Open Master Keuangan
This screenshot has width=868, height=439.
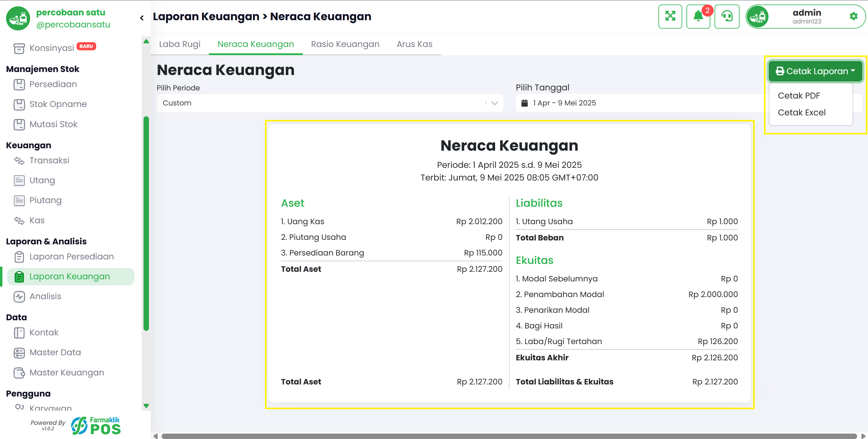click(67, 372)
